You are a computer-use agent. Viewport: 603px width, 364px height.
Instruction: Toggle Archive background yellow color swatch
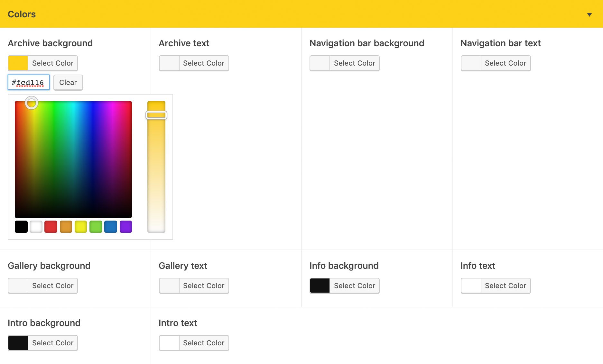18,63
